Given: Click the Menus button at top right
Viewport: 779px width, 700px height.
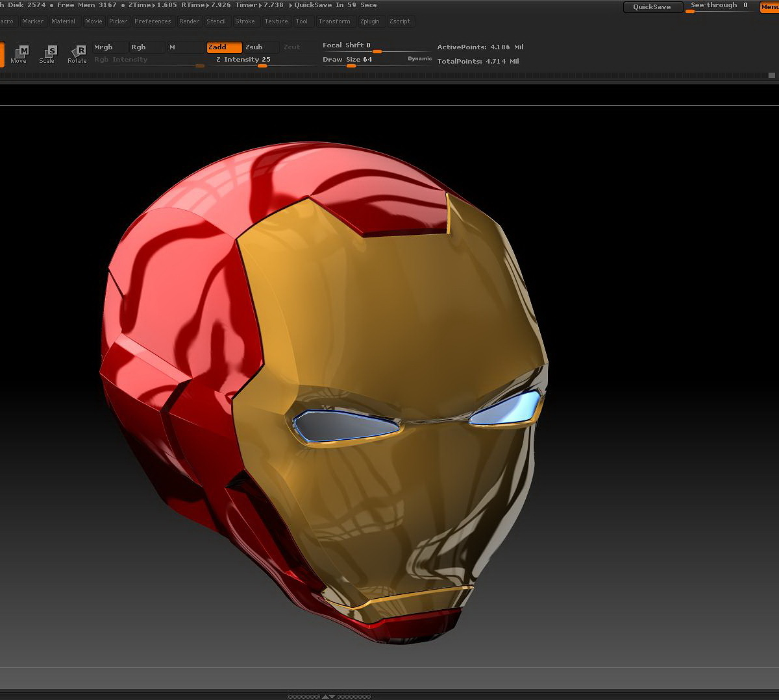Looking at the screenshot, I should pos(769,7).
